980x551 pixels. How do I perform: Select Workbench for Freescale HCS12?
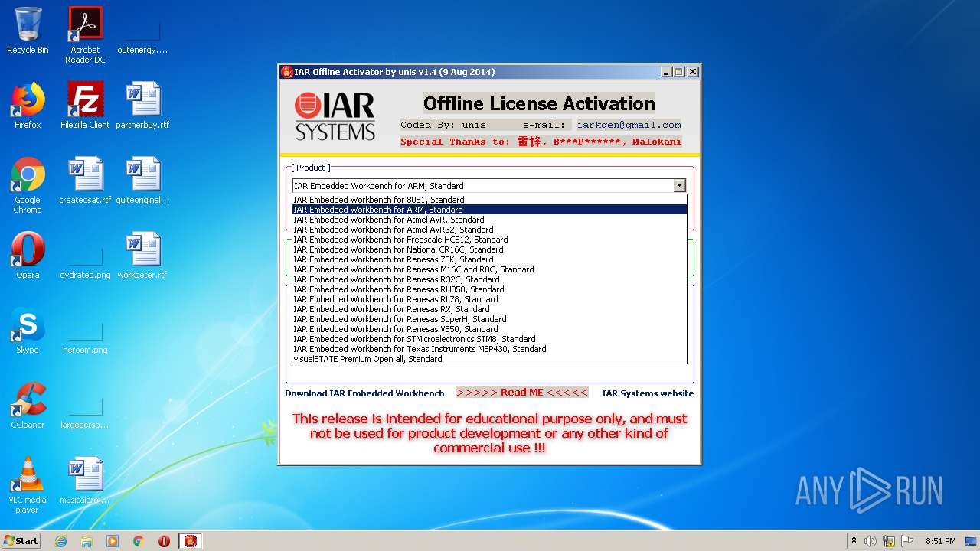[489, 240]
